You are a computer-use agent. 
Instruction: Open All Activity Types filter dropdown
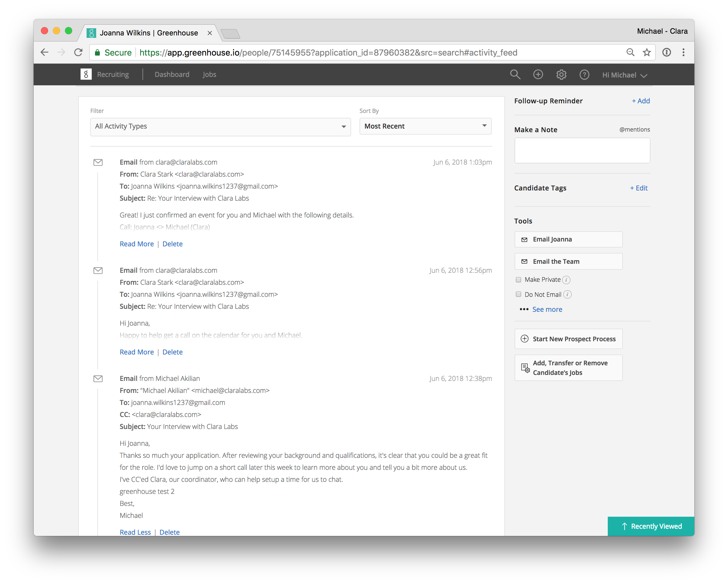[220, 126]
